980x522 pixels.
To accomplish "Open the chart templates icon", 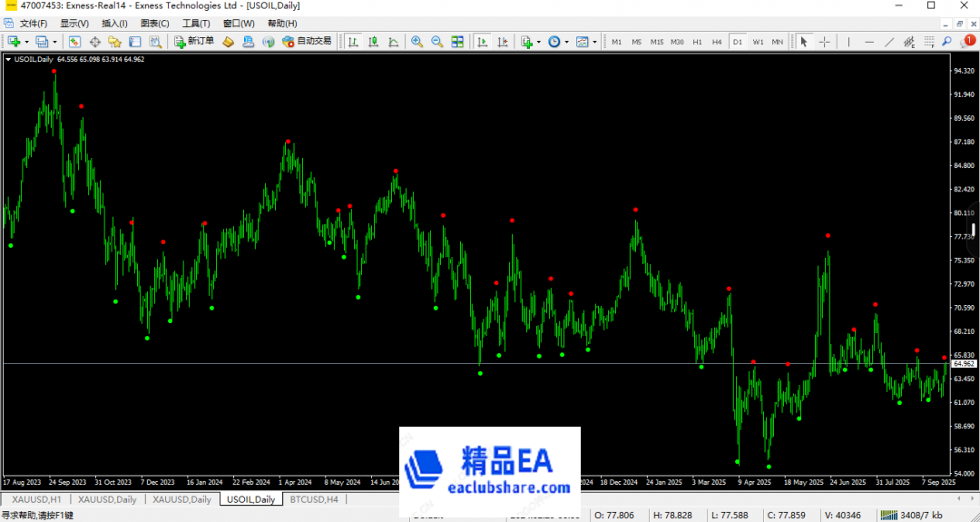I will click(583, 42).
